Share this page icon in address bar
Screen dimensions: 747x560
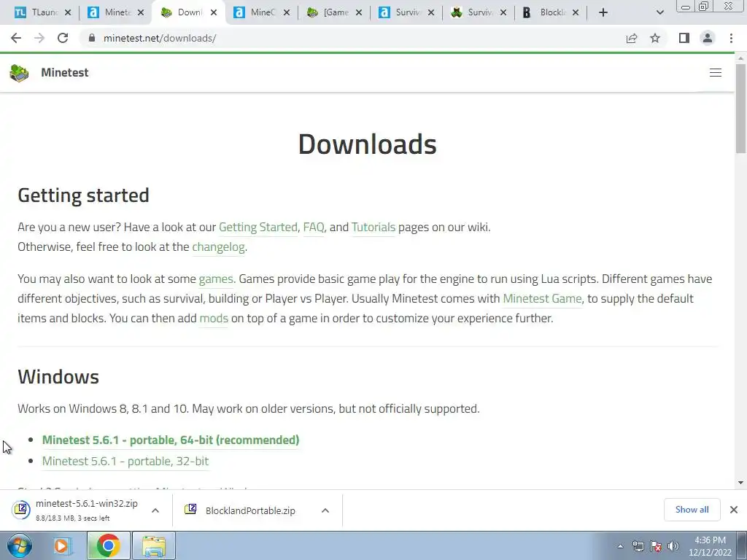[x=632, y=38]
